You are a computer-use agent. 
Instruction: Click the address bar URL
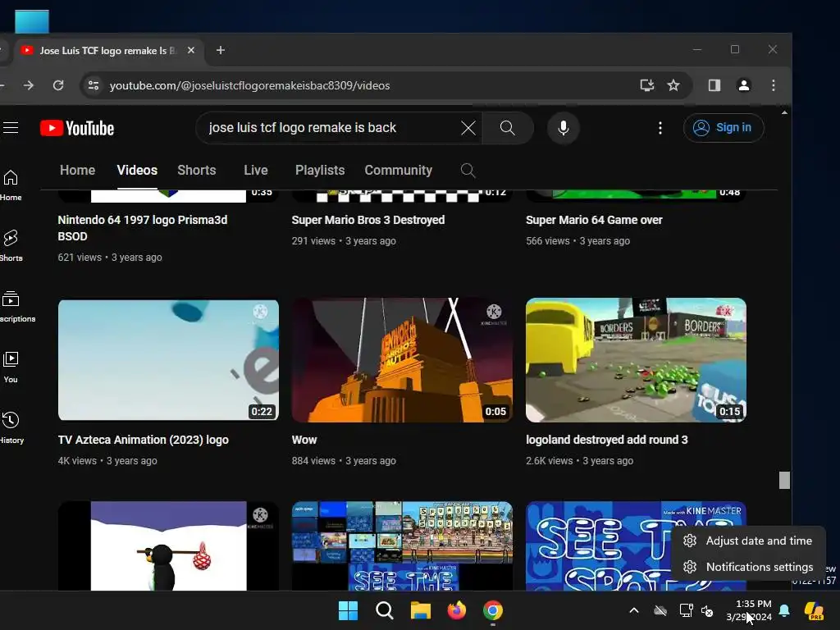tap(249, 85)
